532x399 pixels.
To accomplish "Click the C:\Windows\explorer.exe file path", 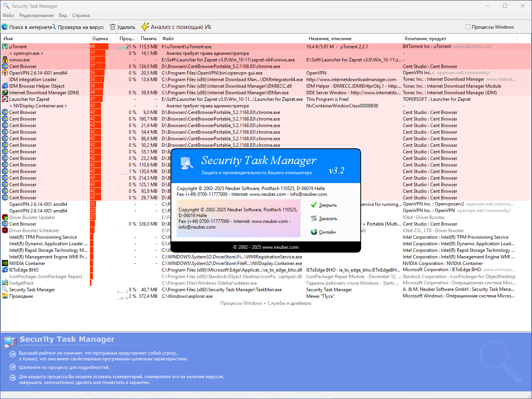I will point(187,296).
